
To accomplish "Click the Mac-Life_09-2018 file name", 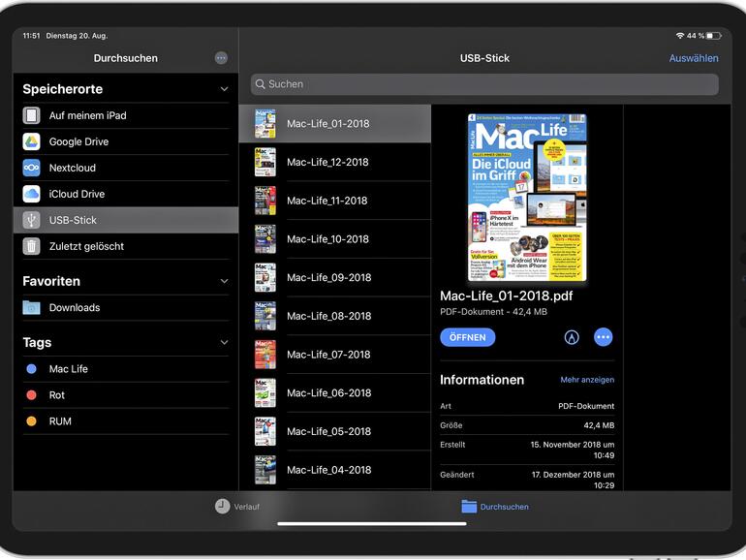I will [x=328, y=278].
